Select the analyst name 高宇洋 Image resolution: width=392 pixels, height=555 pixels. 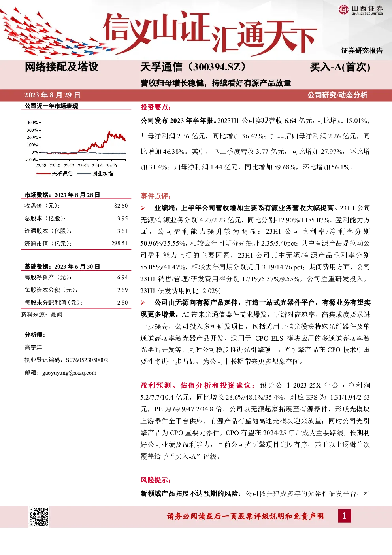(x=33, y=347)
